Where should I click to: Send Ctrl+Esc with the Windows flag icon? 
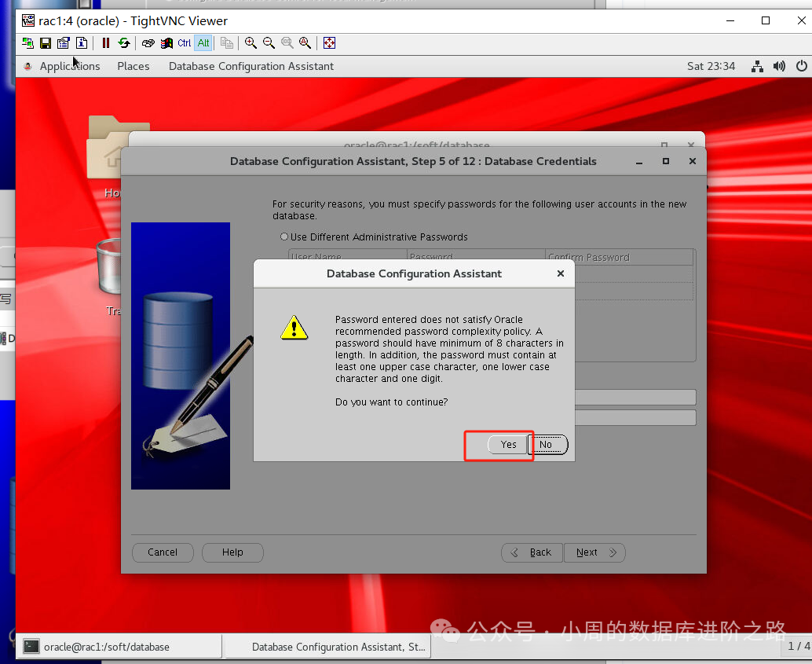pyautogui.click(x=166, y=43)
